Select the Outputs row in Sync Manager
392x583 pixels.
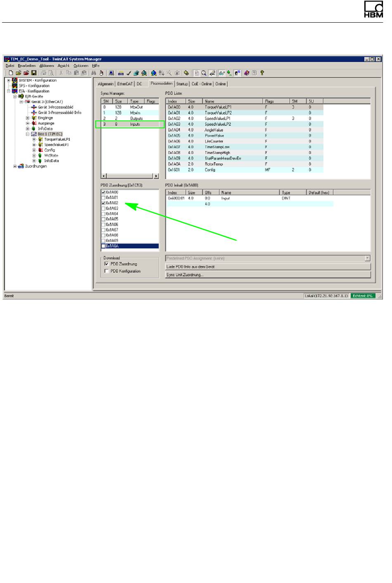point(130,118)
